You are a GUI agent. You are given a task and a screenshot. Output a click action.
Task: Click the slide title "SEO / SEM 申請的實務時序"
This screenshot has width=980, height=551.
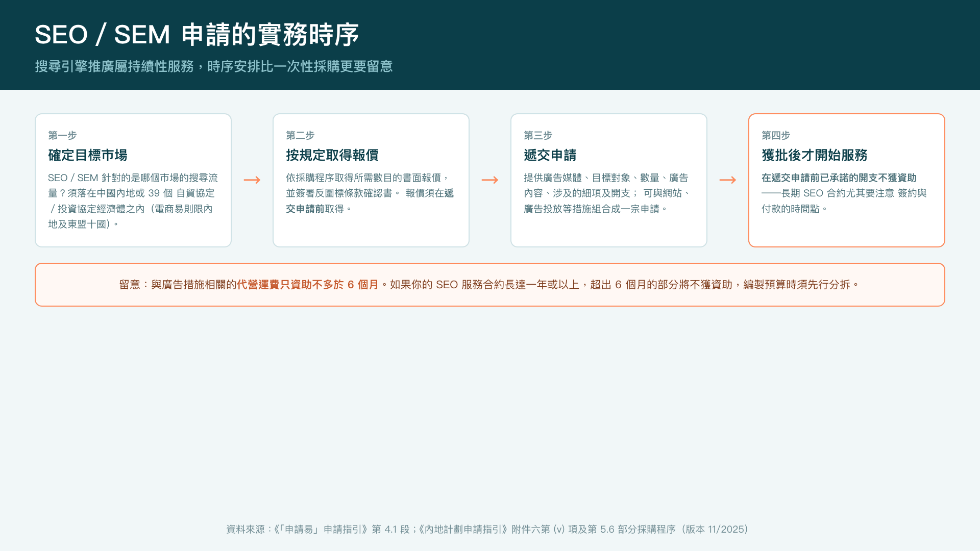click(197, 35)
